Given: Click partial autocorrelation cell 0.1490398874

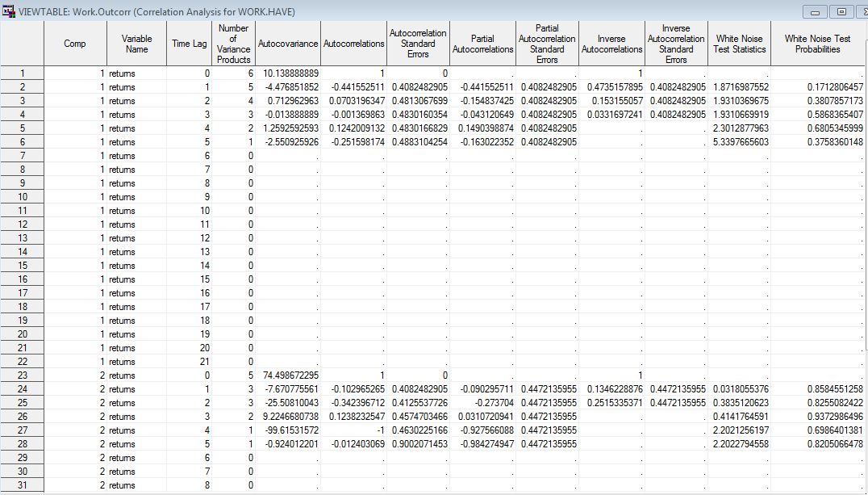Looking at the screenshot, I should 482,128.
